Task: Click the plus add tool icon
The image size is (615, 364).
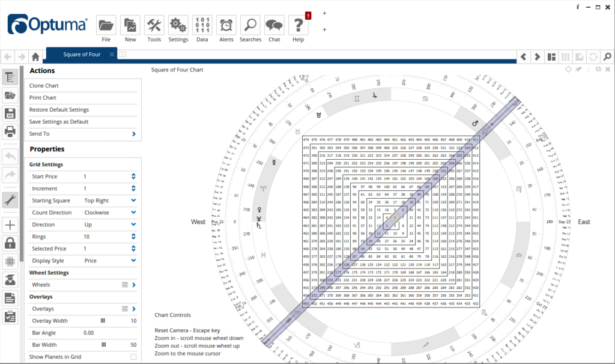Action: [10, 225]
